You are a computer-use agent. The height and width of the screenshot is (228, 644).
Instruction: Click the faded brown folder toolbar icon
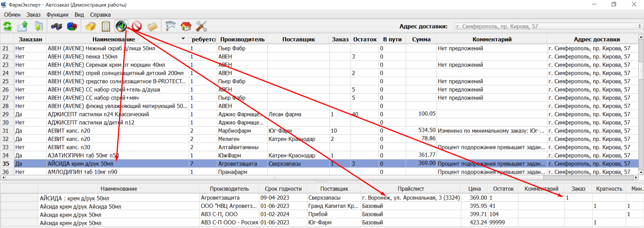tap(152, 26)
